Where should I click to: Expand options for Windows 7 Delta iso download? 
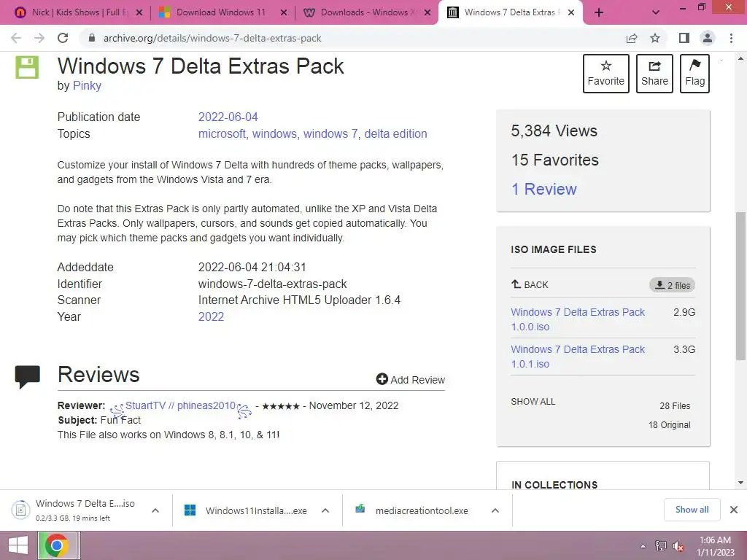point(155,510)
